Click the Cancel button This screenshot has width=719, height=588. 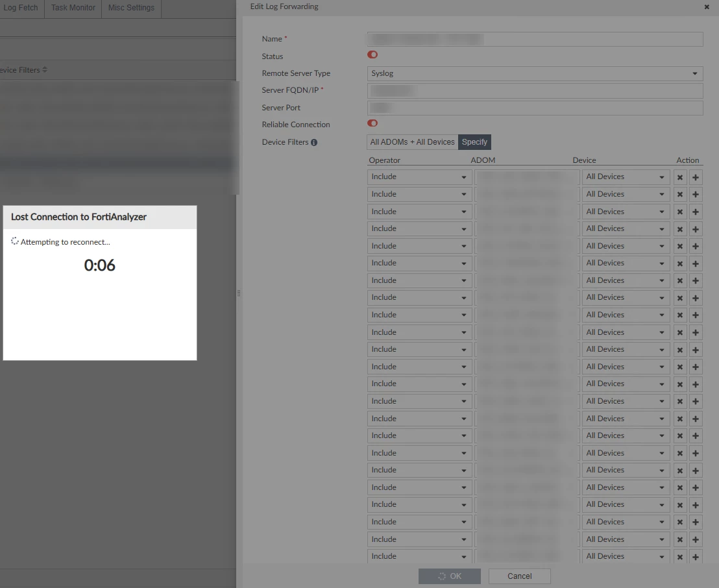[x=520, y=576]
